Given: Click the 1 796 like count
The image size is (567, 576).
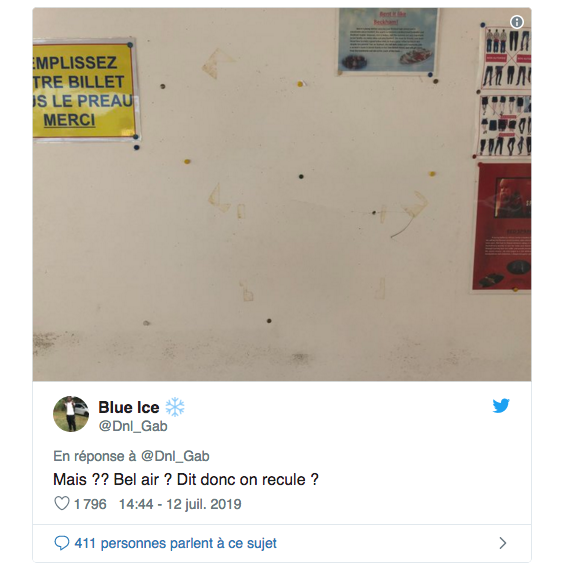Looking at the screenshot, I should tap(90, 504).
